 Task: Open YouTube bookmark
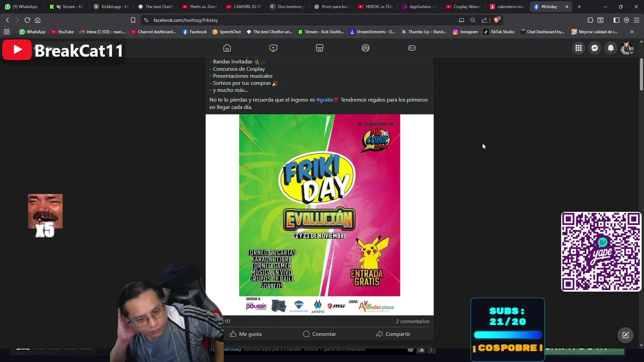coord(62,32)
